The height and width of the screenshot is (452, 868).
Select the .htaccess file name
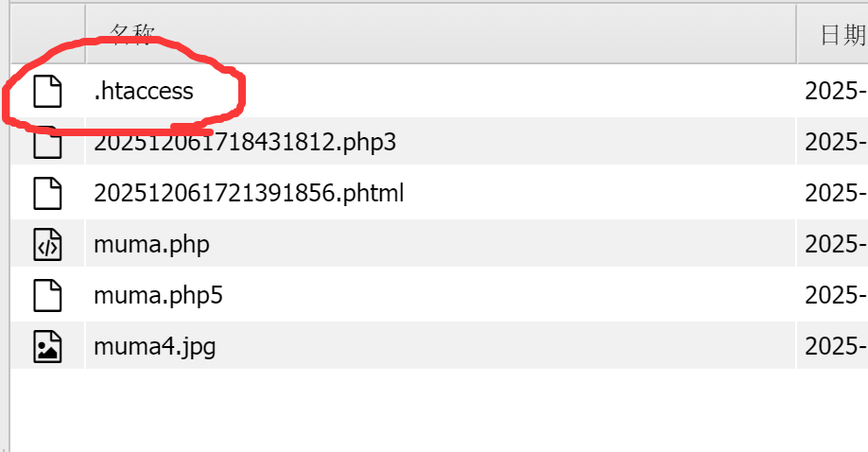pyautogui.click(x=144, y=92)
